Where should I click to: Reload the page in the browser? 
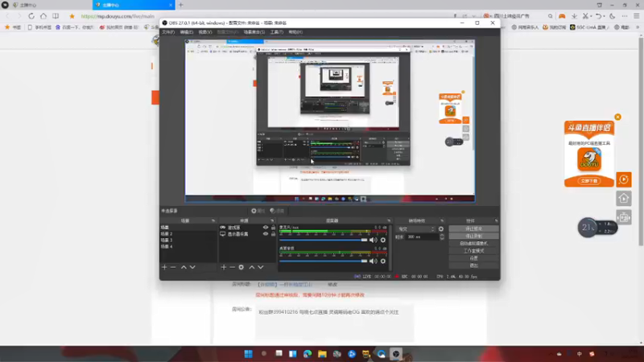[31, 16]
